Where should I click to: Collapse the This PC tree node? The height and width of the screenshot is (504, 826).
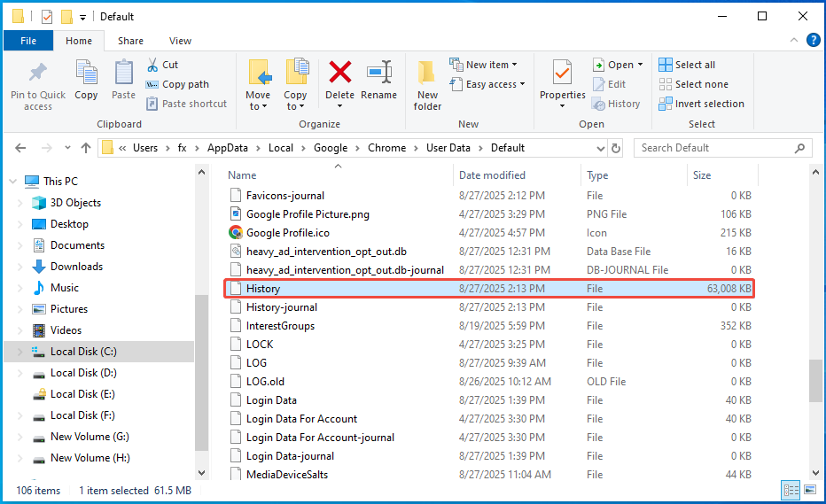click(13, 182)
